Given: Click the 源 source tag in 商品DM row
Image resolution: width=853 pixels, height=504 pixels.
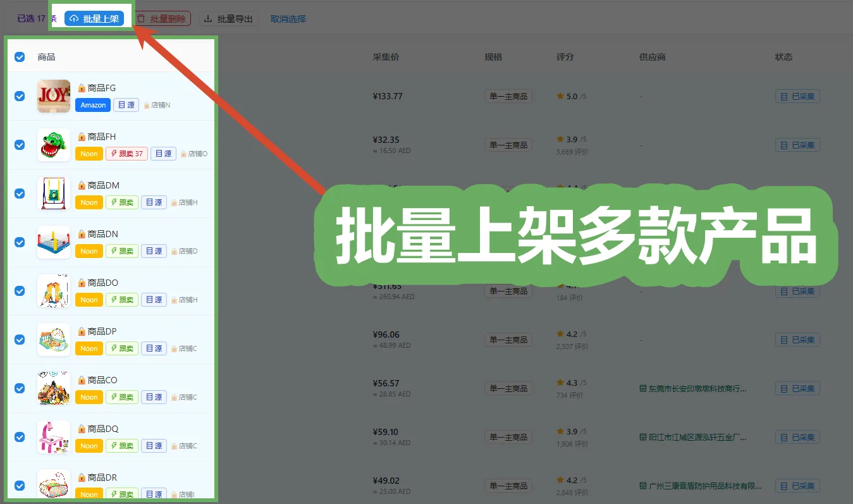Looking at the screenshot, I should tap(154, 202).
